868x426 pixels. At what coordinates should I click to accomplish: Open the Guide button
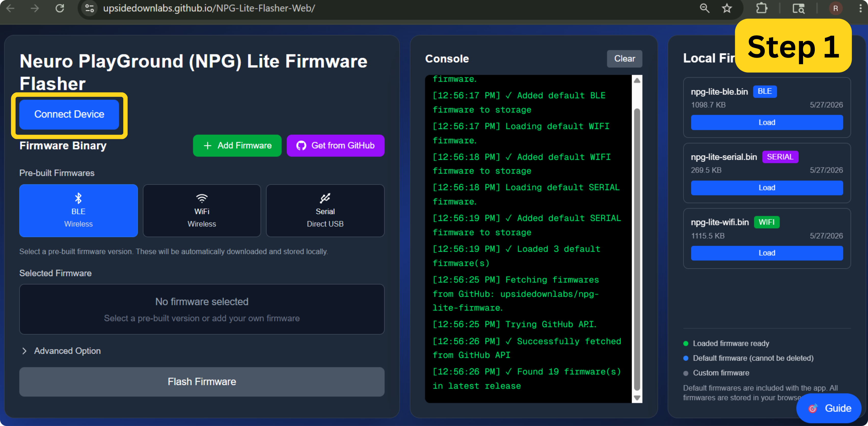click(x=829, y=408)
